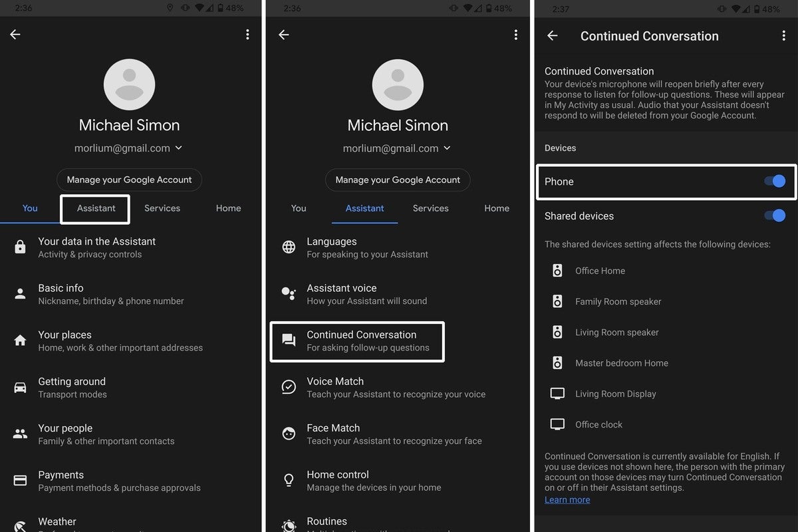Tap profile avatar on middle screen
The width and height of the screenshot is (798, 532).
point(398,84)
